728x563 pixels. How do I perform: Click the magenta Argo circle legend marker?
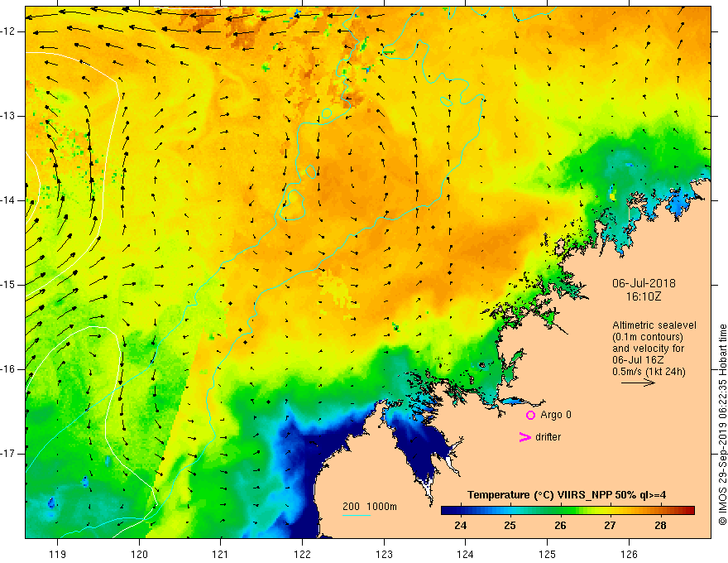pyautogui.click(x=530, y=415)
